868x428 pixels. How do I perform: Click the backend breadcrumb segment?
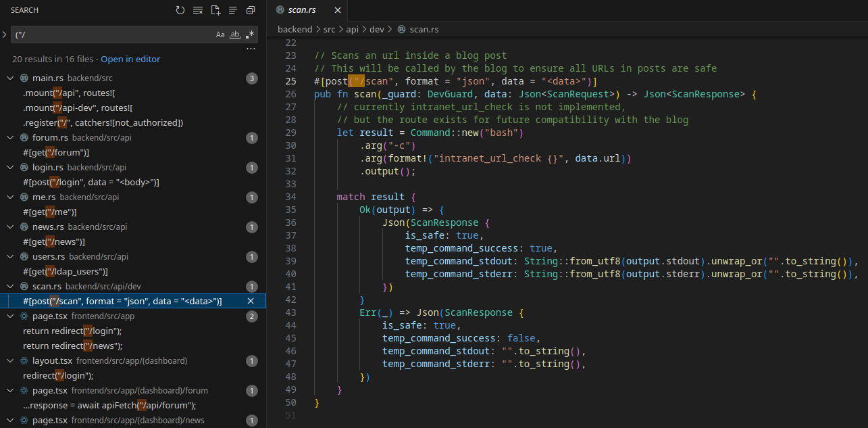click(x=295, y=30)
